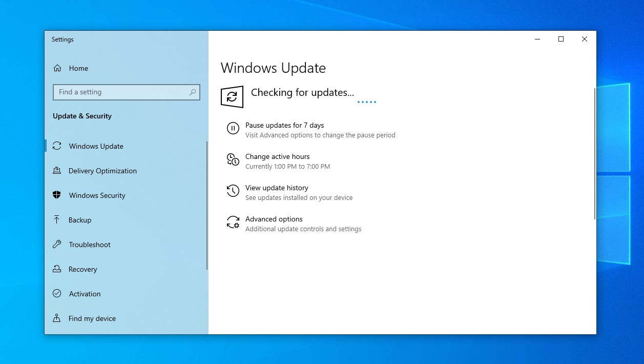Screen dimensions: 644x364
Task: Click the Checking for updates status text
Action: click(x=302, y=93)
